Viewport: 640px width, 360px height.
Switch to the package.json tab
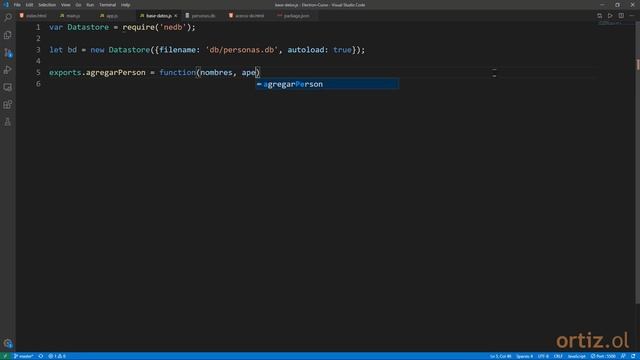[x=296, y=16]
